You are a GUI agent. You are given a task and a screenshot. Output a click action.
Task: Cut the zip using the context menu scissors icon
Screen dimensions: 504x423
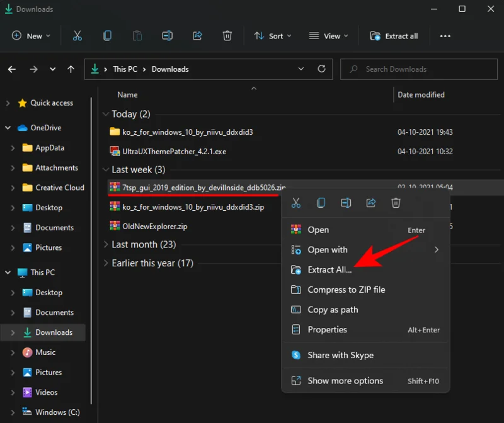point(296,203)
